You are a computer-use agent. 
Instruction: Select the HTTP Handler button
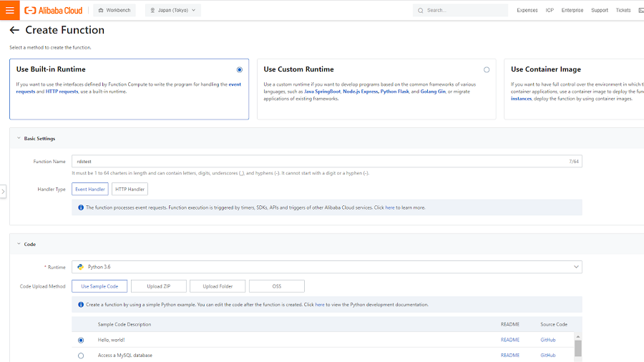[130, 189]
